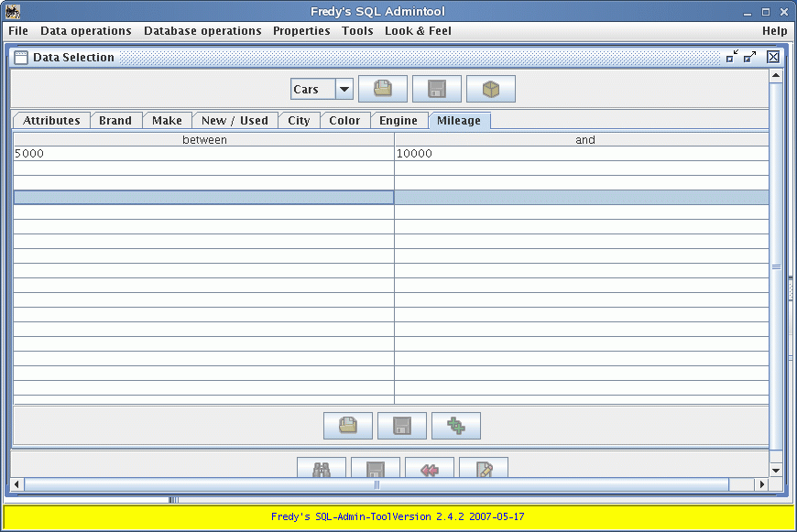Click the 'and' cell containing 10000
This screenshot has width=797, height=532.
click(x=581, y=154)
